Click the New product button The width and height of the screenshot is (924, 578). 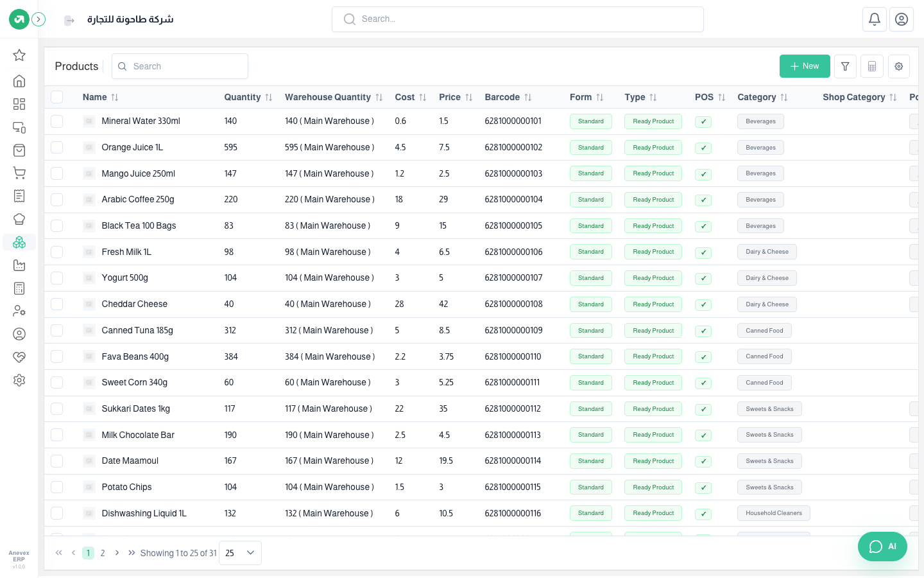click(x=805, y=66)
